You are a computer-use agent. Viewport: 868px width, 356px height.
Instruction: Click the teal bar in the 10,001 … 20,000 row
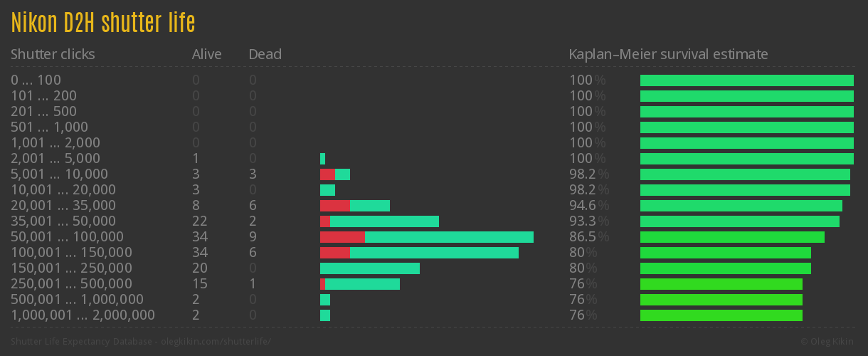(x=327, y=190)
